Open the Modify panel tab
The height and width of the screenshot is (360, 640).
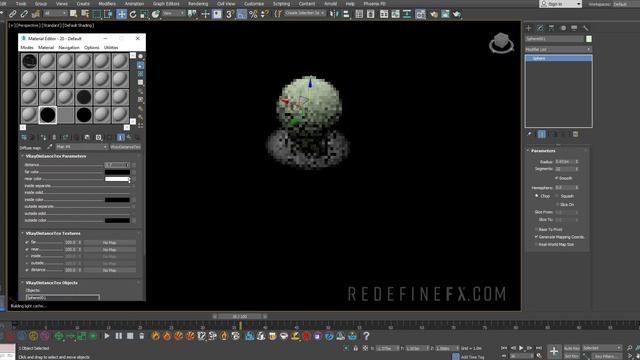coord(540,28)
